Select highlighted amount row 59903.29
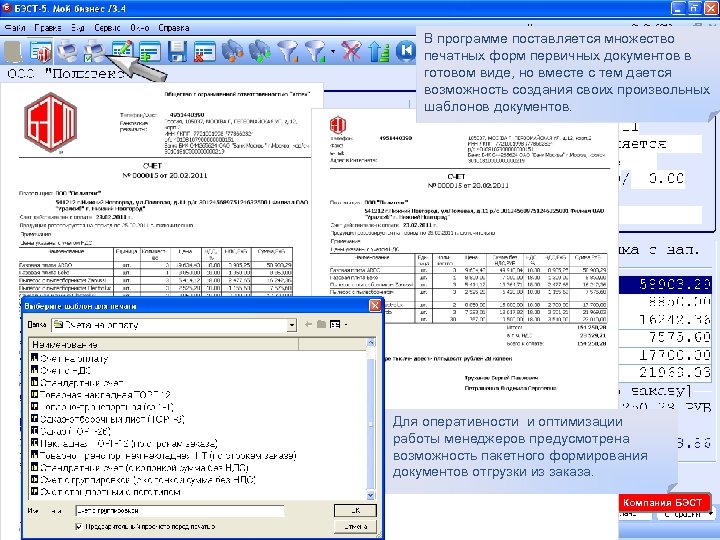 point(665,285)
